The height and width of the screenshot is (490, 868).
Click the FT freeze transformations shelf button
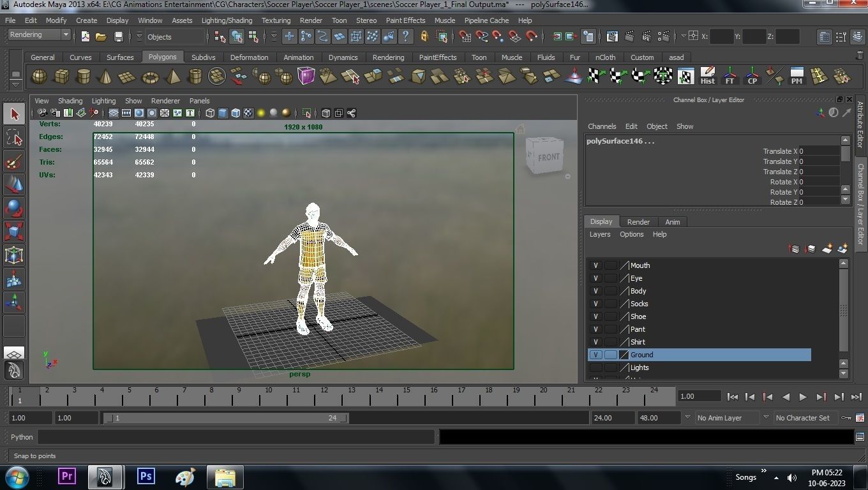click(x=730, y=77)
